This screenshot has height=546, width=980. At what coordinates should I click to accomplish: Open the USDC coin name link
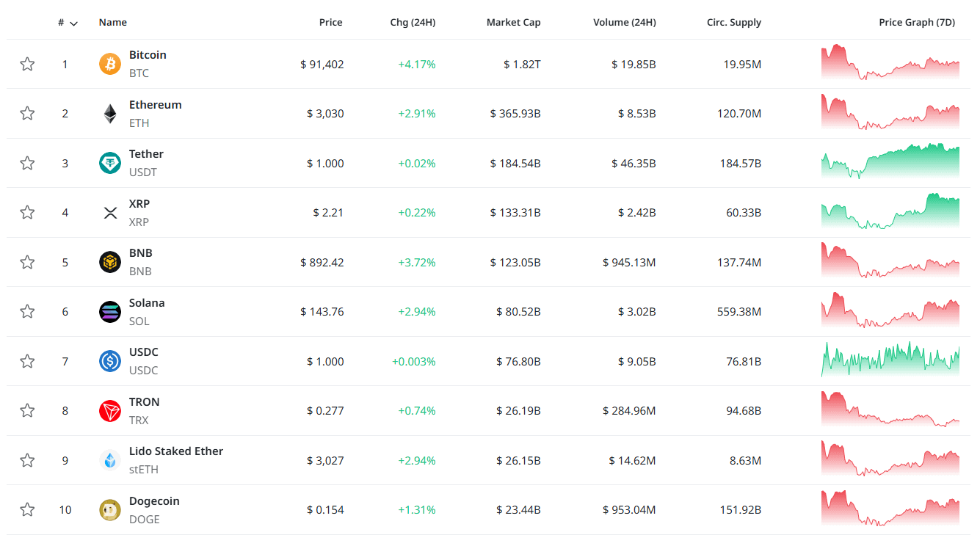[x=143, y=352]
